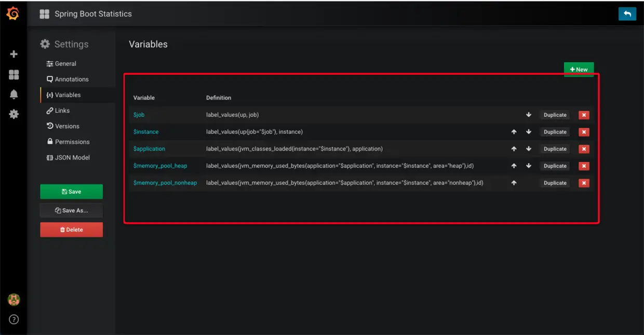644x335 pixels.
Task: Open the Create plus menu
Action: (14, 54)
